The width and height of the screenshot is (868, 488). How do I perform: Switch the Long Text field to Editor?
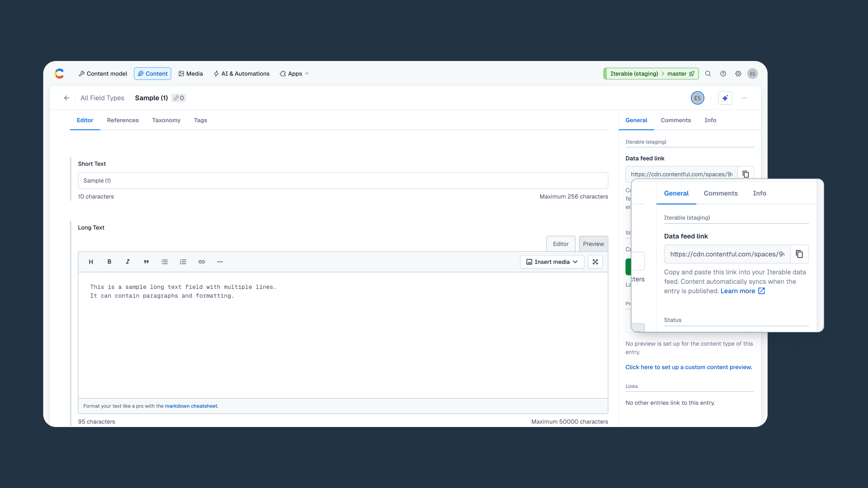(x=560, y=243)
